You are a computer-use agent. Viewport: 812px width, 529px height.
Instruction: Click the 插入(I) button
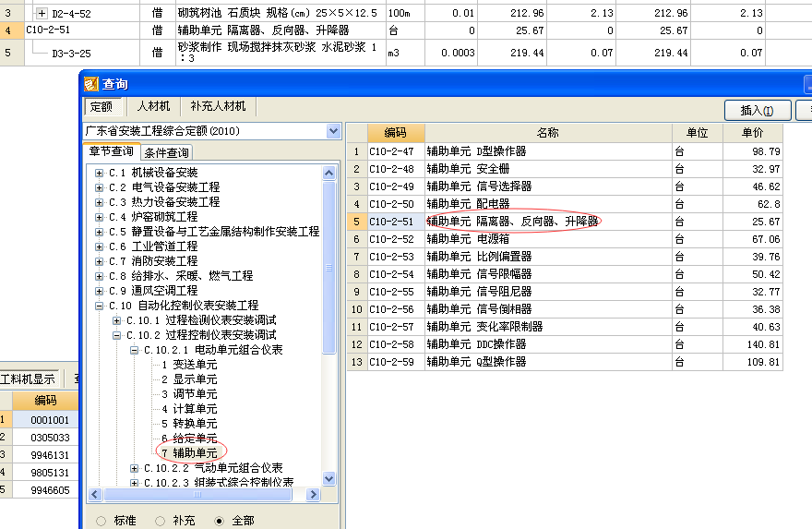758,111
